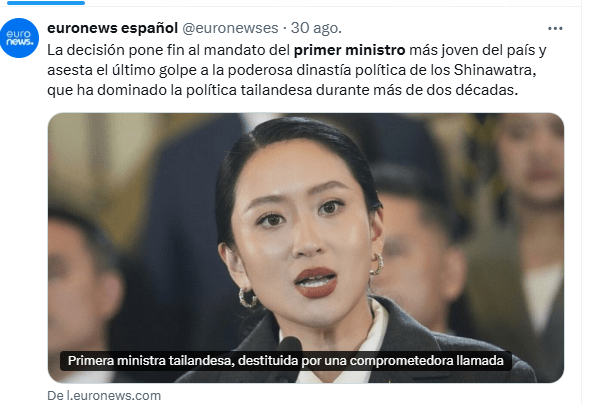
Task: Click the word Shinawatra in the tweet
Action: point(495,70)
